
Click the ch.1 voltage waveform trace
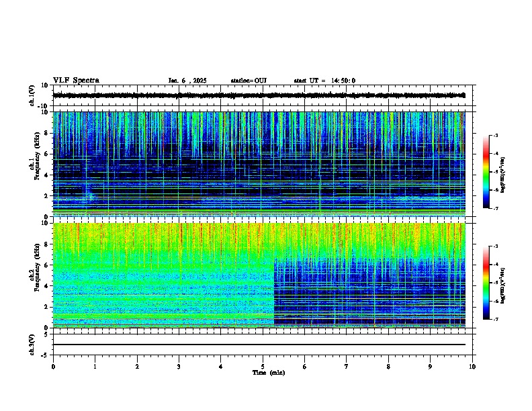(259, 95)
